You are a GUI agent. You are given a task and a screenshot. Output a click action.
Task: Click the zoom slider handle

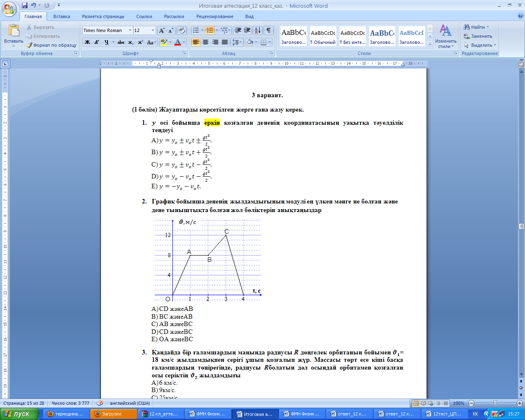click(495, 403)
